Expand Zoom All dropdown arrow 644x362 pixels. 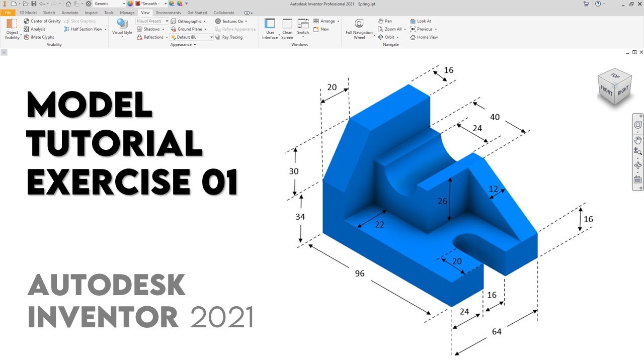click(405, 29)
